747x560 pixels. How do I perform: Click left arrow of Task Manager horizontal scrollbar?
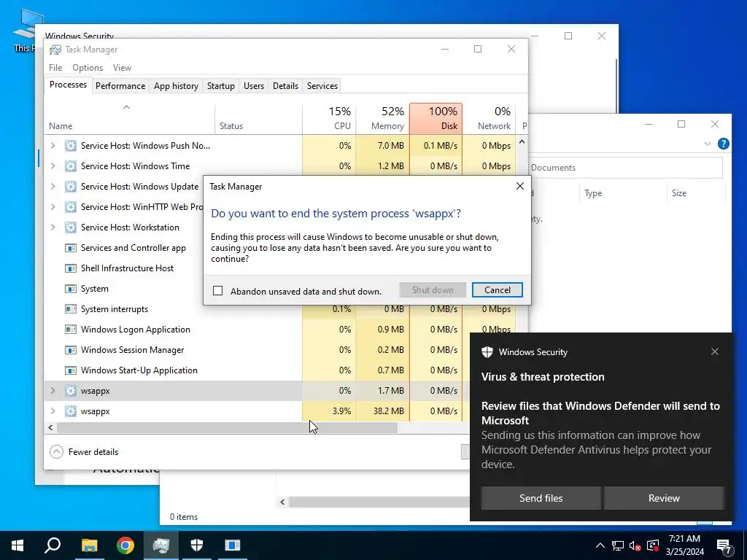(x=50, y=427)
